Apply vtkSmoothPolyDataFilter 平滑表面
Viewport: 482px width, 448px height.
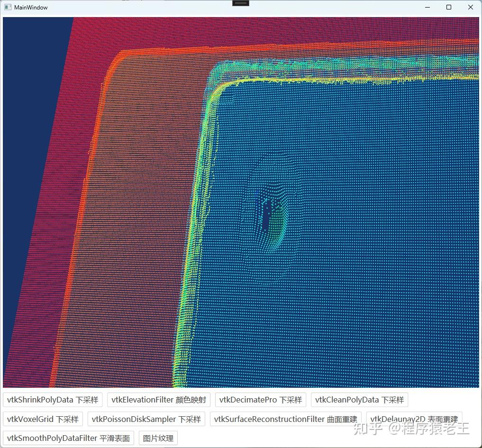[68, 438]
